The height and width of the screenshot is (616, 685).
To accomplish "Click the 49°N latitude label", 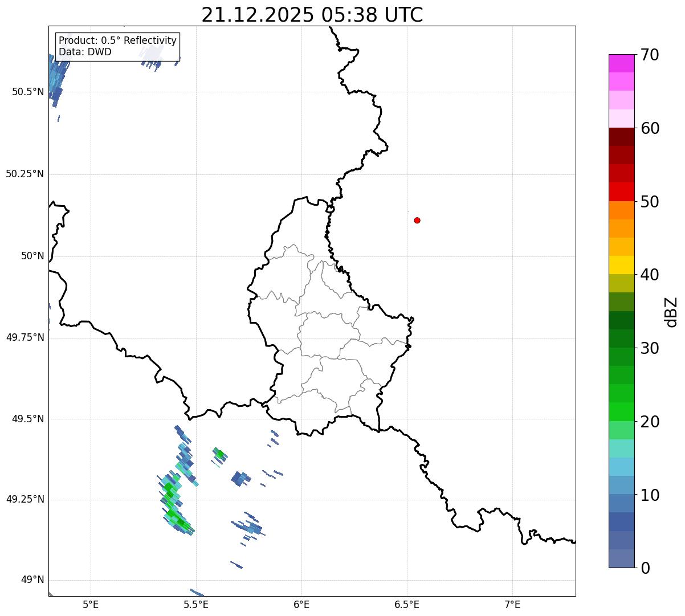I will [x=32, y=580].
